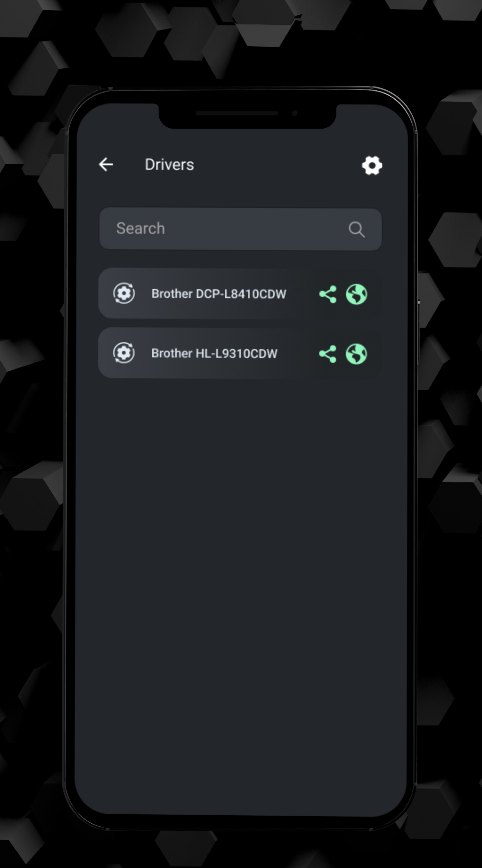The image size is (482, 868).
Task: Tap the speaker grille in the notch
Action: (x=237, y=113)
